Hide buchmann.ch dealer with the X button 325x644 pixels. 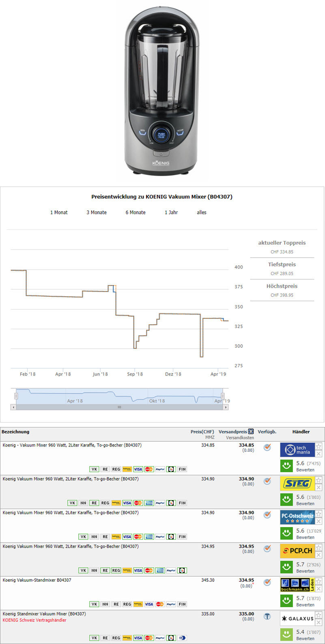click(319, 589)
